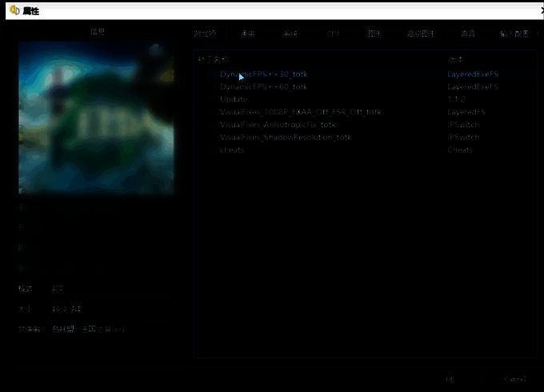Open the third tab (系统)
The height and width of the screenshot is (392, 544).
click(290, 34)
